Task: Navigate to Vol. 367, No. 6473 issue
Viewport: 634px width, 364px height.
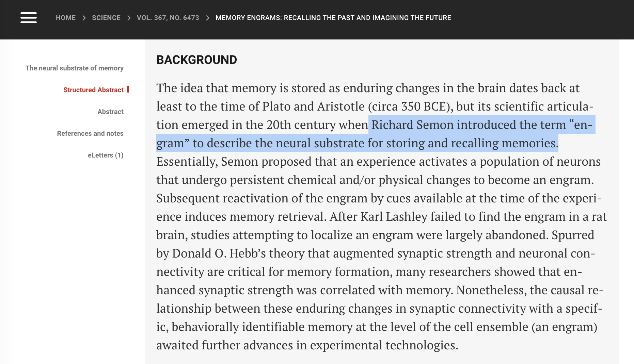Action: pyautogui.click(x=168, y=18)
